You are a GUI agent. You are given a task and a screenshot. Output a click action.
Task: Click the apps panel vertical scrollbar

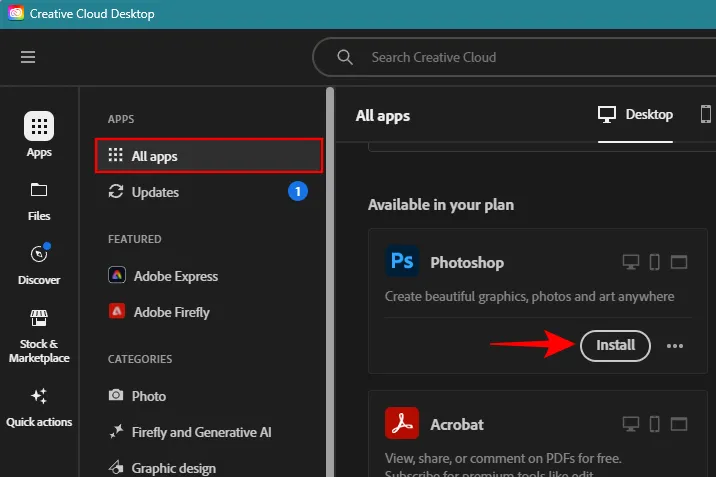pos(330,282)
